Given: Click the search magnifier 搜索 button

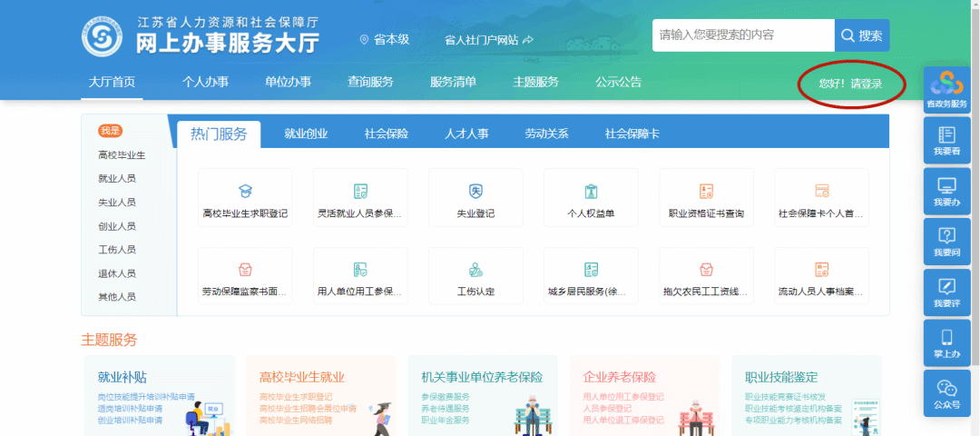Looking at the screenshot, I should (x=862, y=35).
